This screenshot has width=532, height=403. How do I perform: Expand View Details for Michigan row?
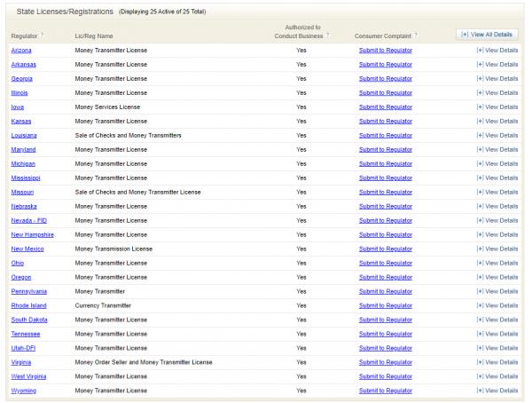point(497,164)
